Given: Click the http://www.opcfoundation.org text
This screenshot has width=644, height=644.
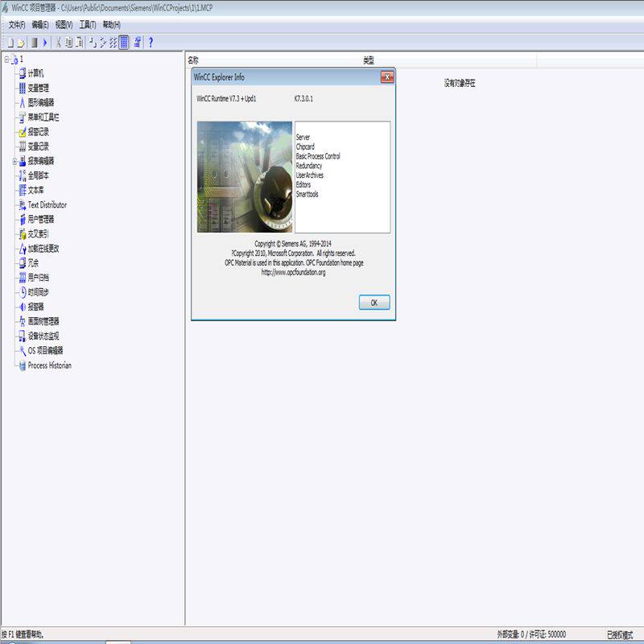Looking at the screenshot, I should point(293,272).
